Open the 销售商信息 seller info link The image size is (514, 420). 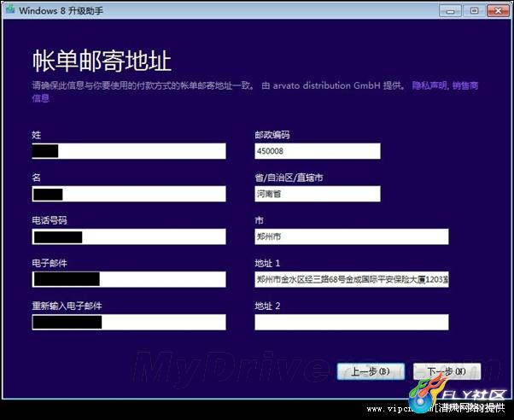[464, 86]
